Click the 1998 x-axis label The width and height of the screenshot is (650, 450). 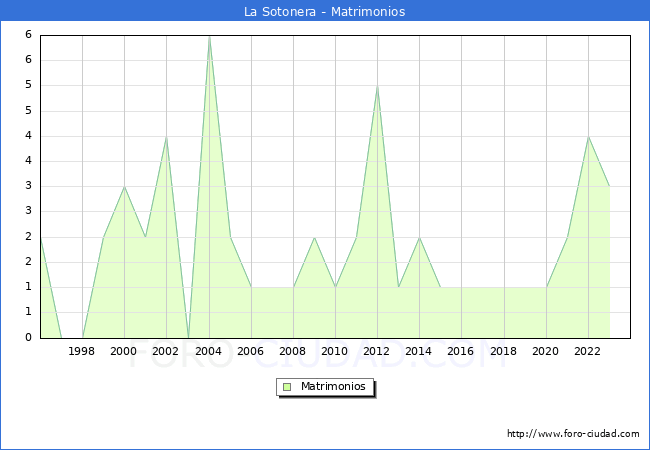coord(82,351)
